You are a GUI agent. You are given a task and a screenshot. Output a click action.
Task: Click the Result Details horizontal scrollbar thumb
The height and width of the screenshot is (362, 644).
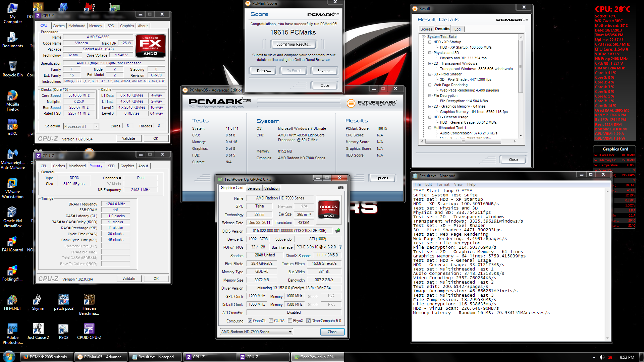click(463, 141)
